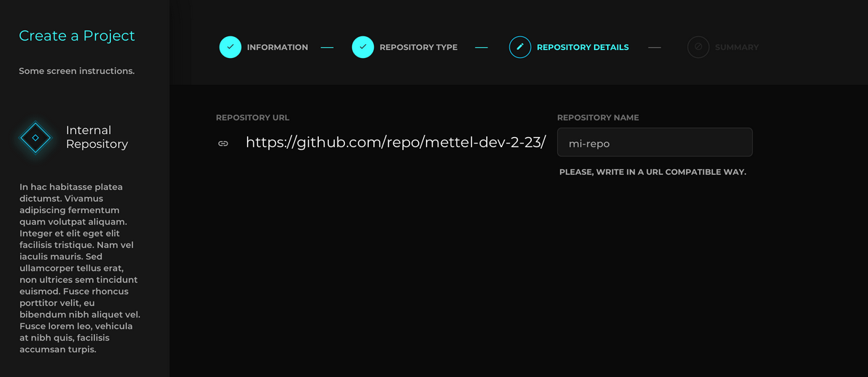Click 'PLEASE, WRITE IN A URL COMPATIBLE WAY.' hint
This screenshot has height=377, width=868.
[653, 172]
